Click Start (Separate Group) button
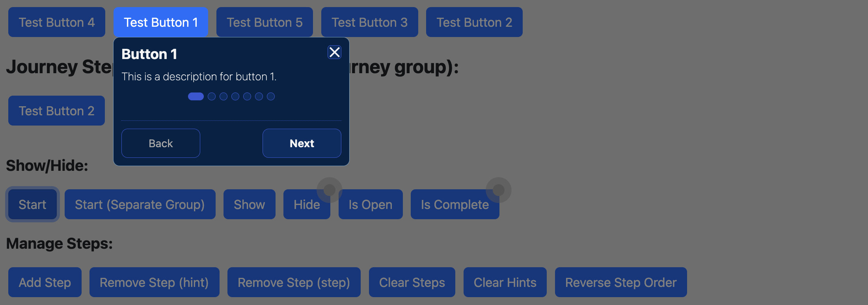868x305 pixels. point(140,205)
